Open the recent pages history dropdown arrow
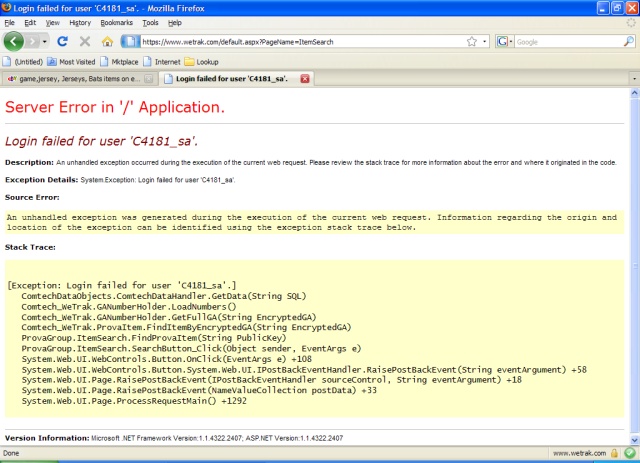 [x=44, y=42]
